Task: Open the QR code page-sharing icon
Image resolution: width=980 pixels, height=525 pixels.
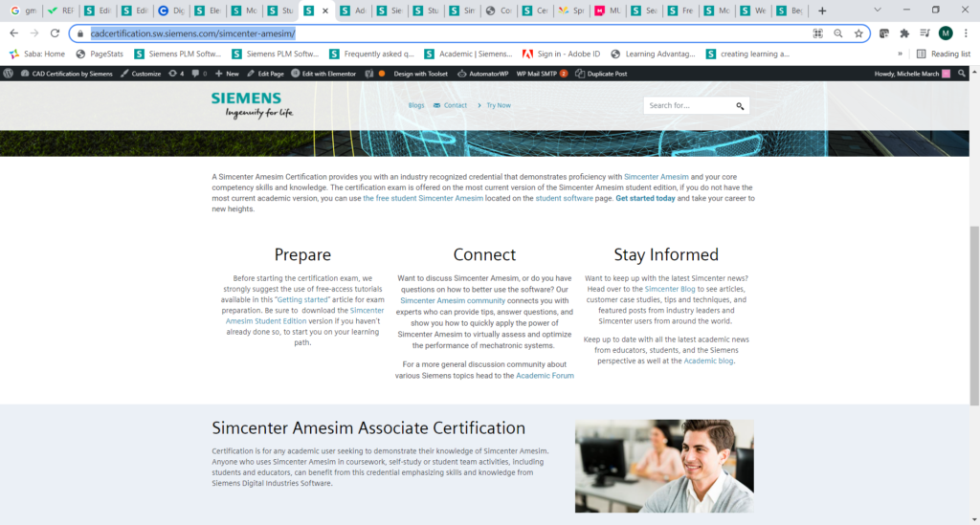Action: pyautogui.click(x=817, y=33)
